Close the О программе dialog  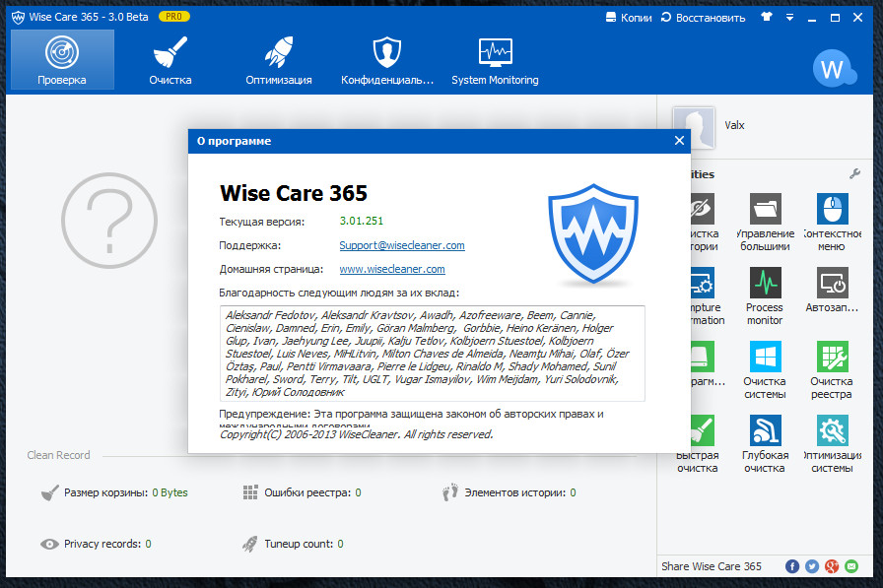click(x=679, y=141)
